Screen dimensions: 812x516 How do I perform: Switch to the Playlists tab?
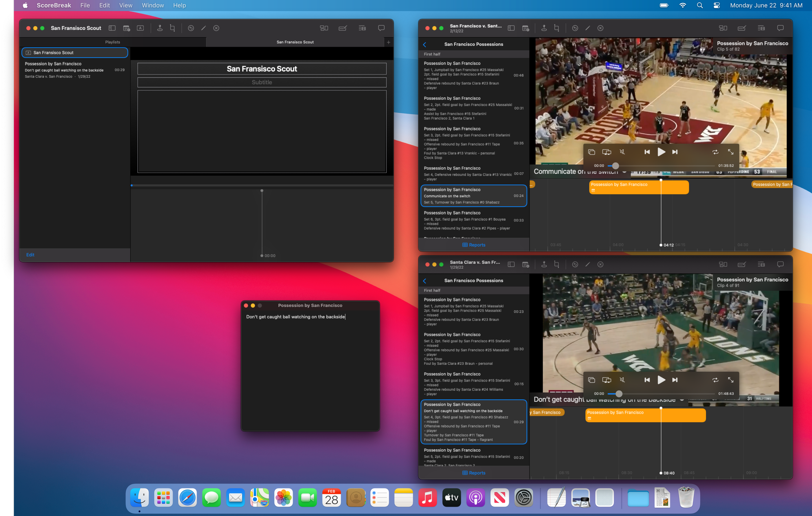(x=112, y=42)
